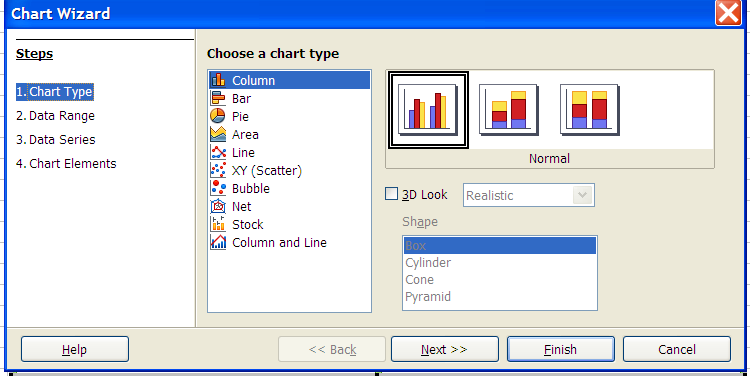The image size is (750, 376).
Task: Select the Stock chart type icon
Action: (x=218, y=224)
